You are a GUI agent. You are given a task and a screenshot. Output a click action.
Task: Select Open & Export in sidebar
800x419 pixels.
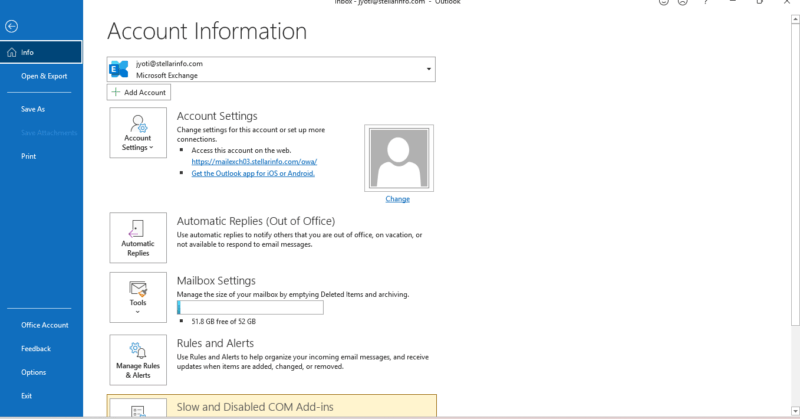pos(44,76)
